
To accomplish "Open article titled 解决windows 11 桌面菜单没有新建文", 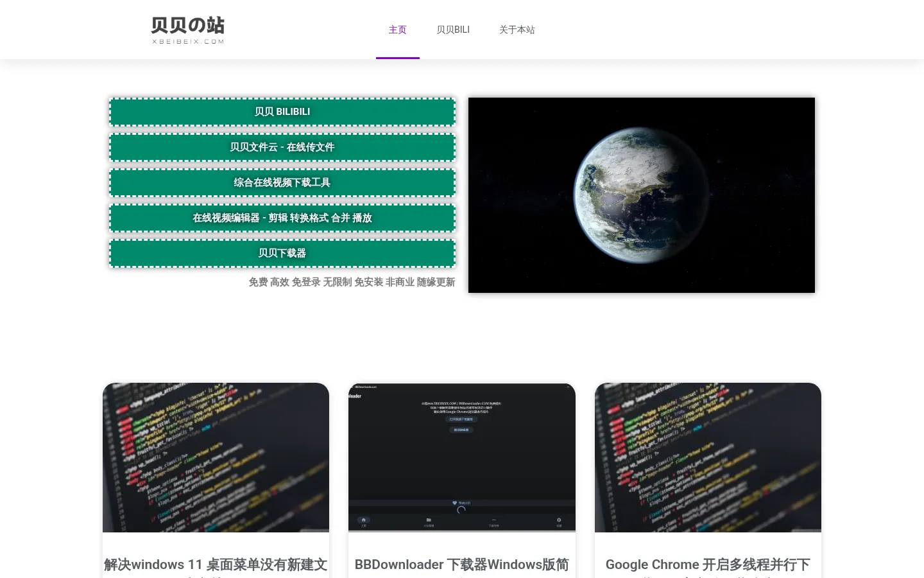I will click(216, 565).
